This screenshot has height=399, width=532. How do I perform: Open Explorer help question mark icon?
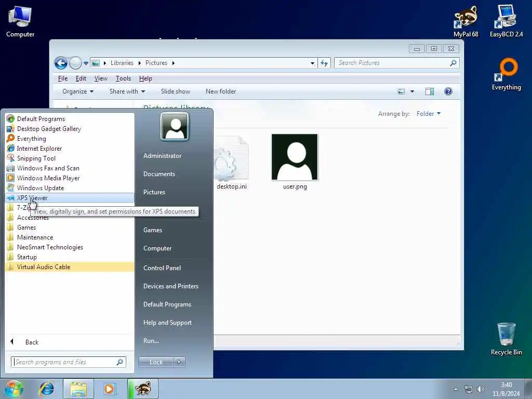click(448, 91)
